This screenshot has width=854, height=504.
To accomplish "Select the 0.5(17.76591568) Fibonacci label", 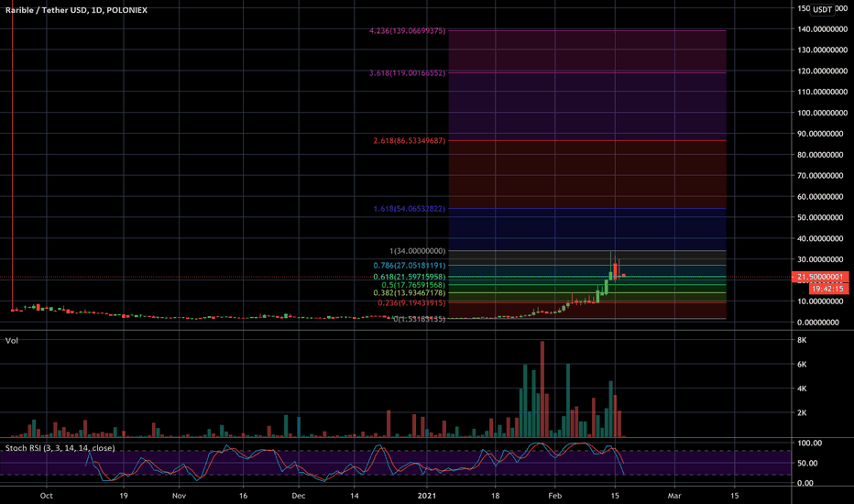I will (x=413, y=285).
